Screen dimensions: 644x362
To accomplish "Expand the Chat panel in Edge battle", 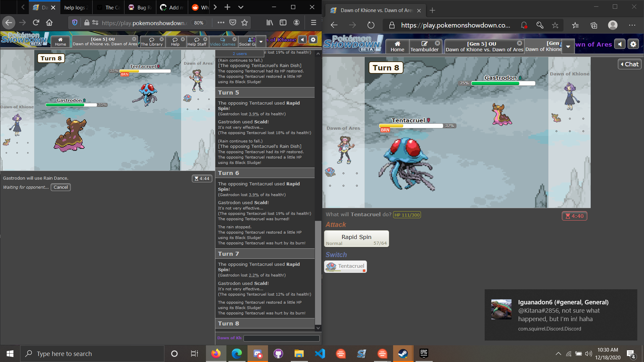I will coord(629,64).
